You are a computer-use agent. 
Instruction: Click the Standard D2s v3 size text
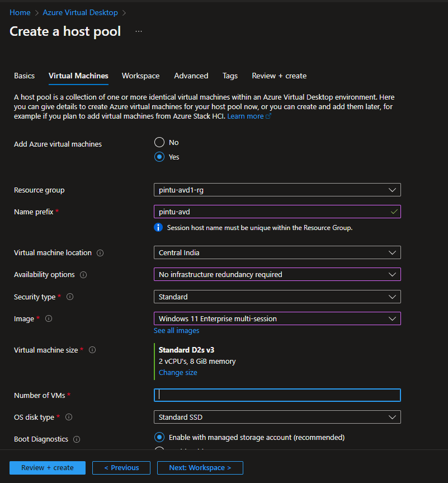[x=186, y=350]
